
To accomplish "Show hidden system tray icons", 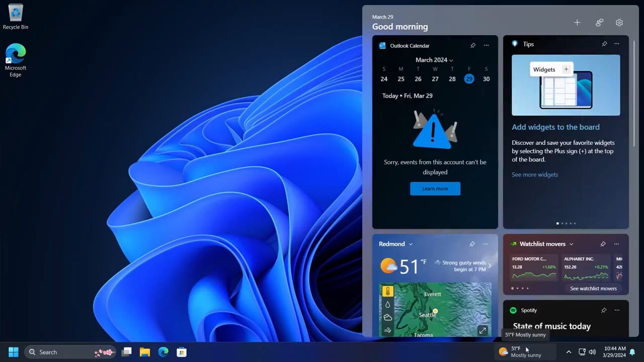I will click(x=569, y=352).
